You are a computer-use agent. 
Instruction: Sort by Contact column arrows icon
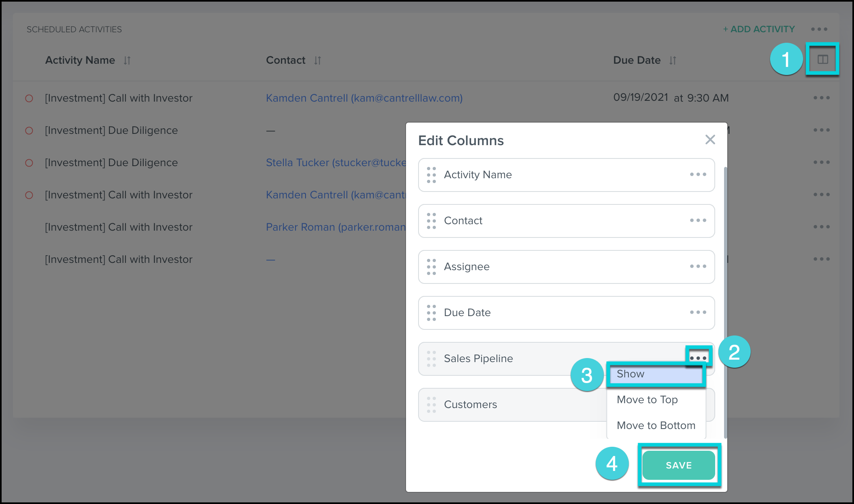click(x=318, y=60)
